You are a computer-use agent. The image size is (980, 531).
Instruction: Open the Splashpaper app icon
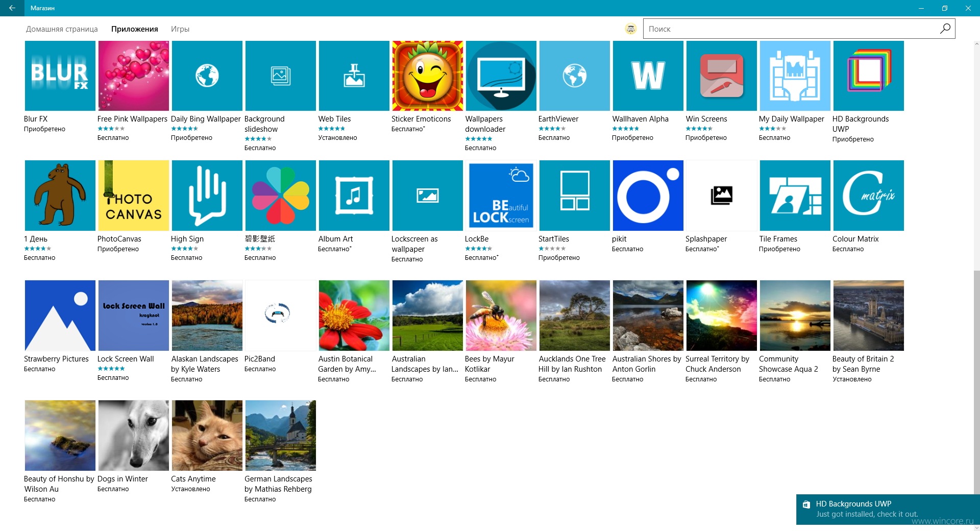click(722, 196)
